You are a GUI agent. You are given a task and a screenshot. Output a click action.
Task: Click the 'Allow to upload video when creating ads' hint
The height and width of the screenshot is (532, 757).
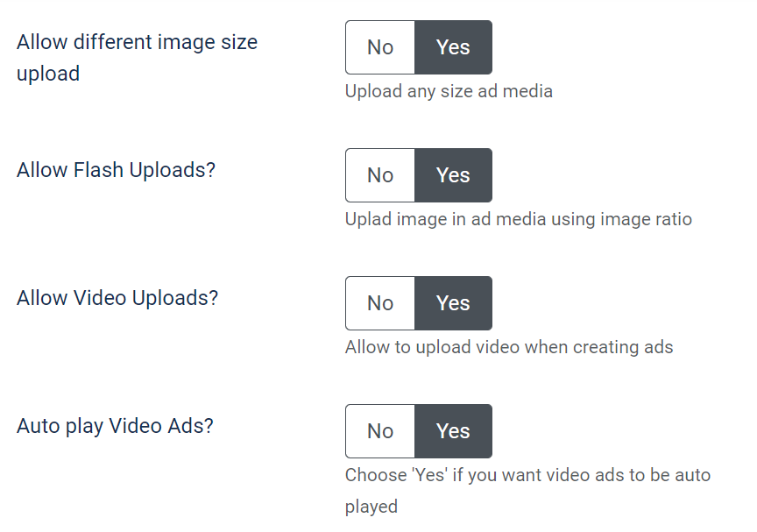509,347
